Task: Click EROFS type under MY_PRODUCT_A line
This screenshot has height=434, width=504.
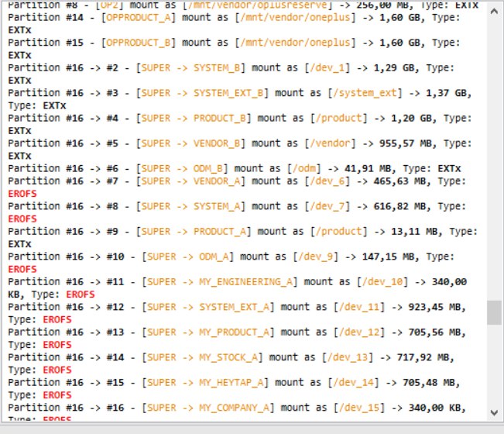Action: (x=57, y=345)
